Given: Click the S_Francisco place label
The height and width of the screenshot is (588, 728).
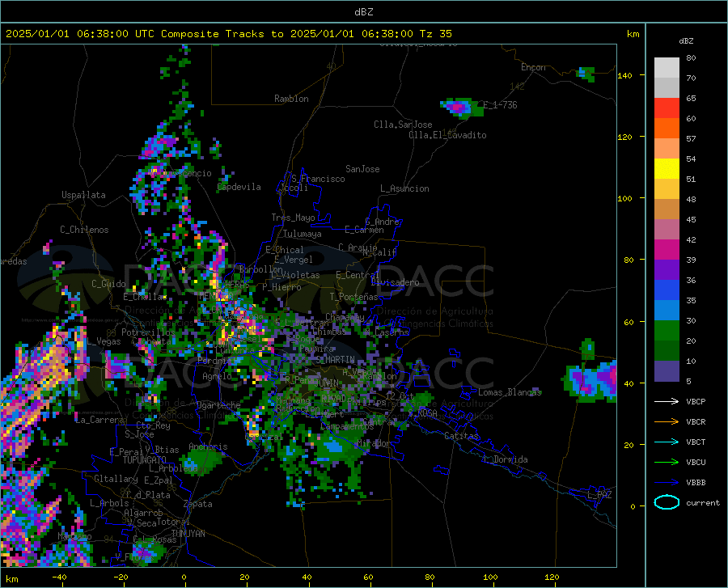Looking at the screenshot, I should (318, 179).
